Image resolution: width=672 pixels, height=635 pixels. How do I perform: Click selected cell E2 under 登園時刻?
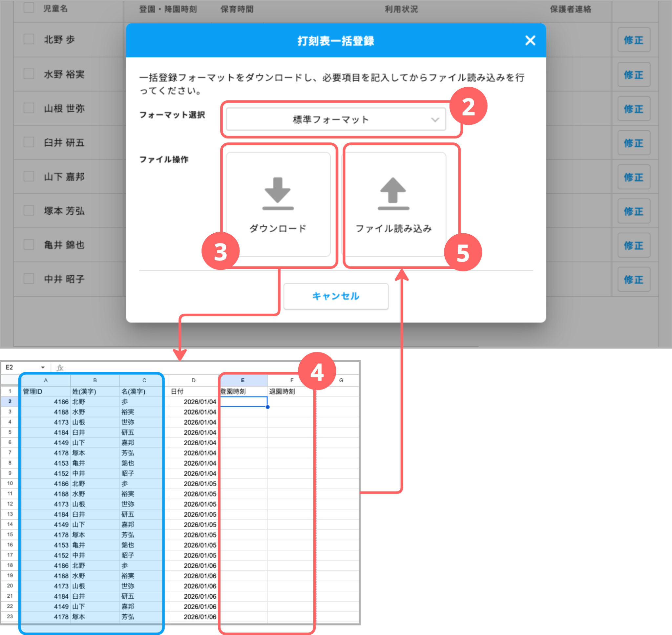coord(243,402)
